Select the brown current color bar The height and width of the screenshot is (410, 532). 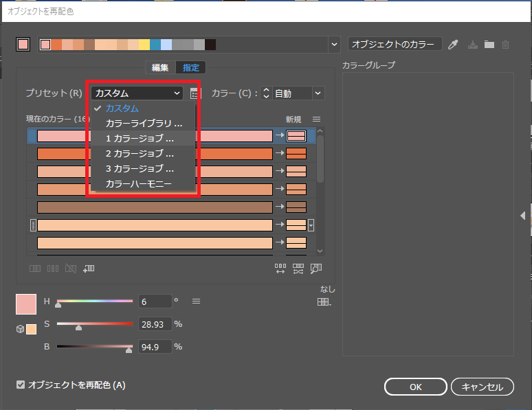tap(155, 207)
